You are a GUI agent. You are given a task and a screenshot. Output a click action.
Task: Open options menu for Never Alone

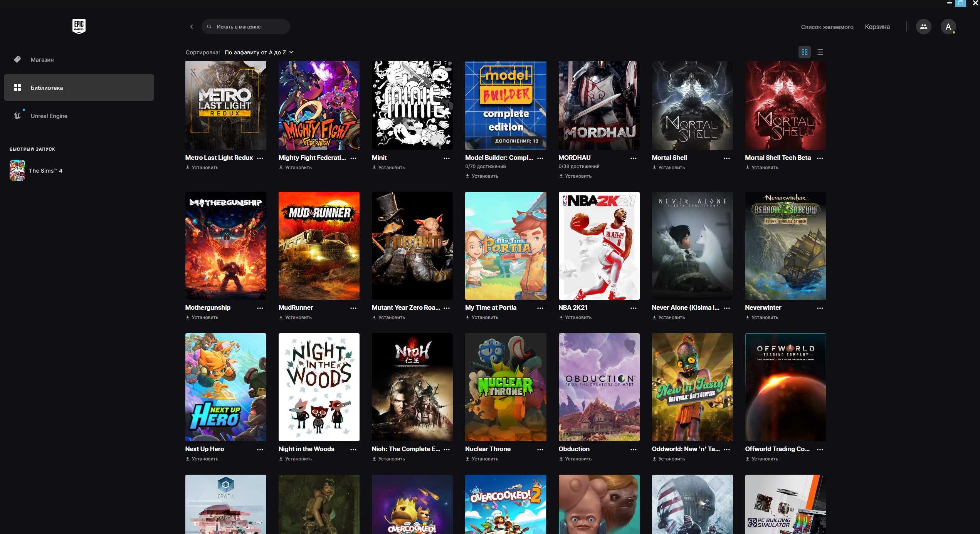[x=727, y=308]
